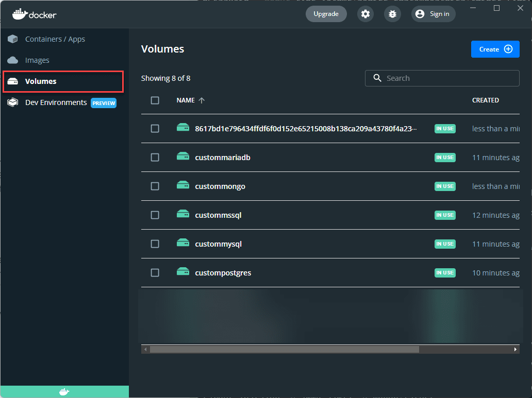The image size is (532, 398).
Task: Check the custompostgres checkbox
Action: pyautogui.click(x=155, y=272)
